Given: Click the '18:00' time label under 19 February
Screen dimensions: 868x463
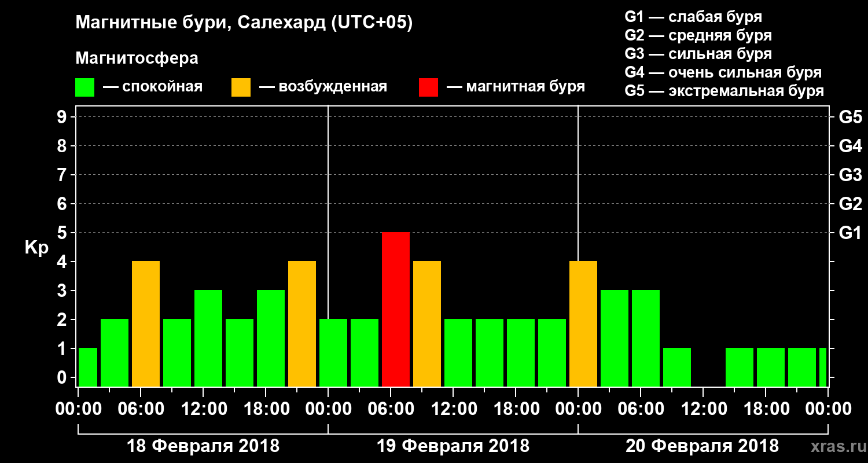Looking at the screenshot, I should click(x=516, y=409).
